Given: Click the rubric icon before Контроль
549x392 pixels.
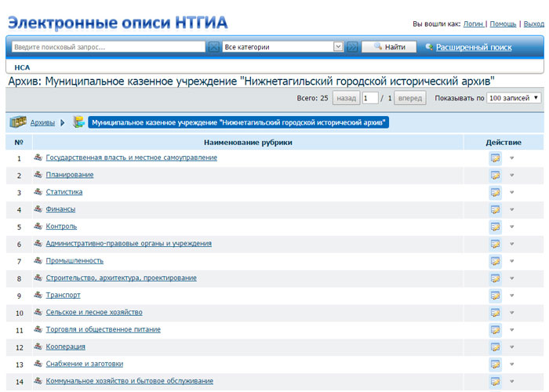Looking at the screenshot, I should [x=38, y=226].
